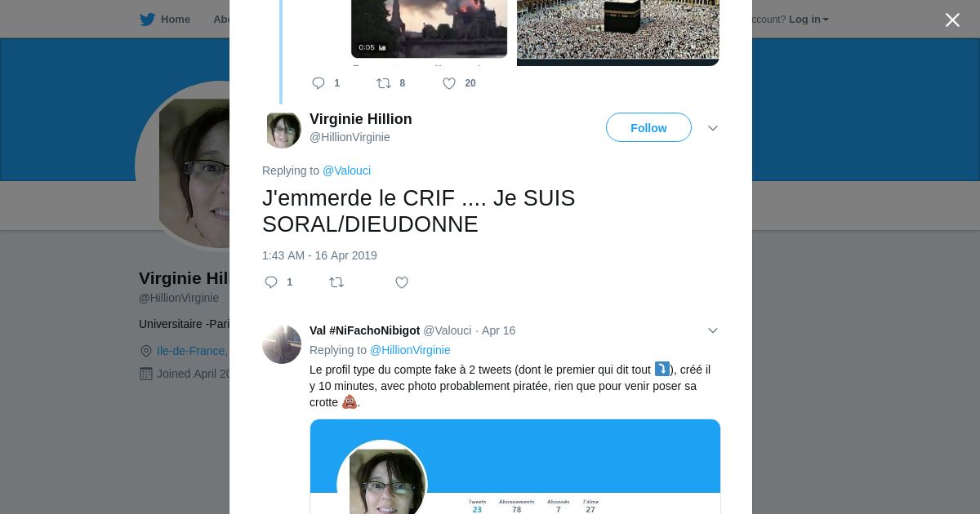Like the top tweet with 20 likes

coord(449,83)
